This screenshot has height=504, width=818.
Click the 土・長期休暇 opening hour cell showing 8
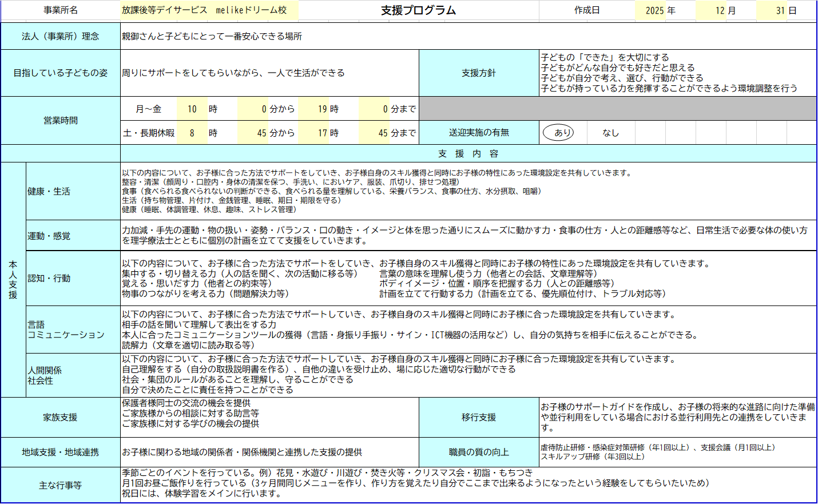(192, 133)
